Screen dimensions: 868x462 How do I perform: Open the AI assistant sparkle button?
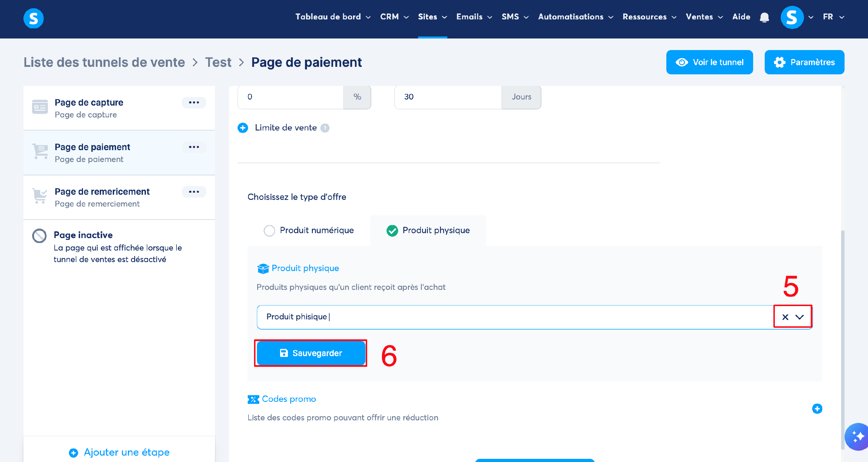click(x=857, y=437)
